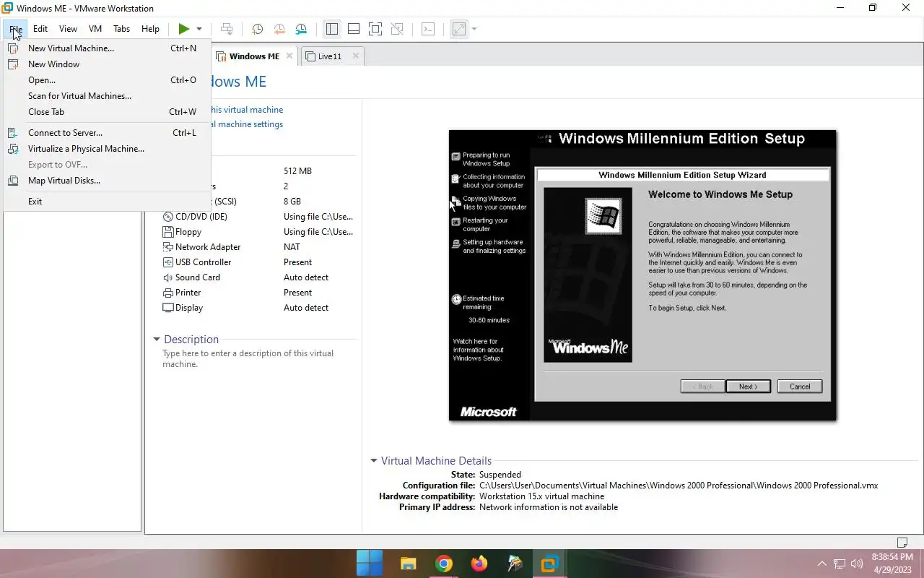Expand the stretch guest dropdown arrow
Viewport: 924px width, 578px height.
pyautogui.click(x=474, y=29)
